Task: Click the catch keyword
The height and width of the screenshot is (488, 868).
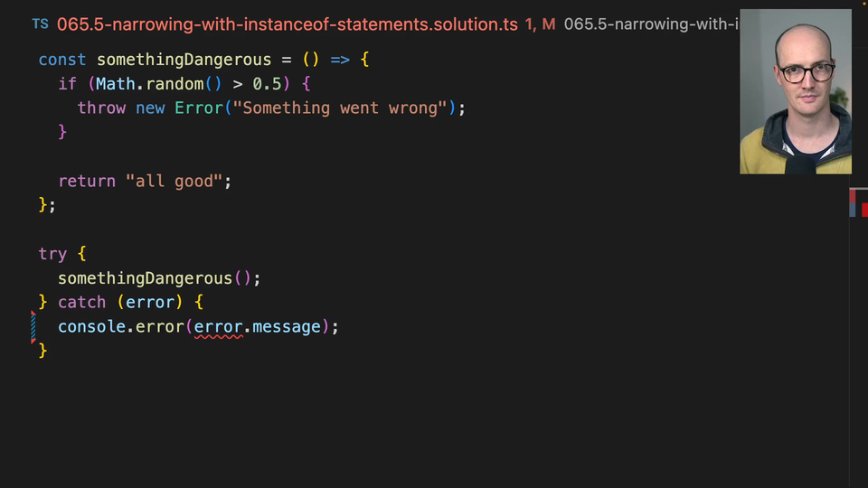Action: point(82,302)
